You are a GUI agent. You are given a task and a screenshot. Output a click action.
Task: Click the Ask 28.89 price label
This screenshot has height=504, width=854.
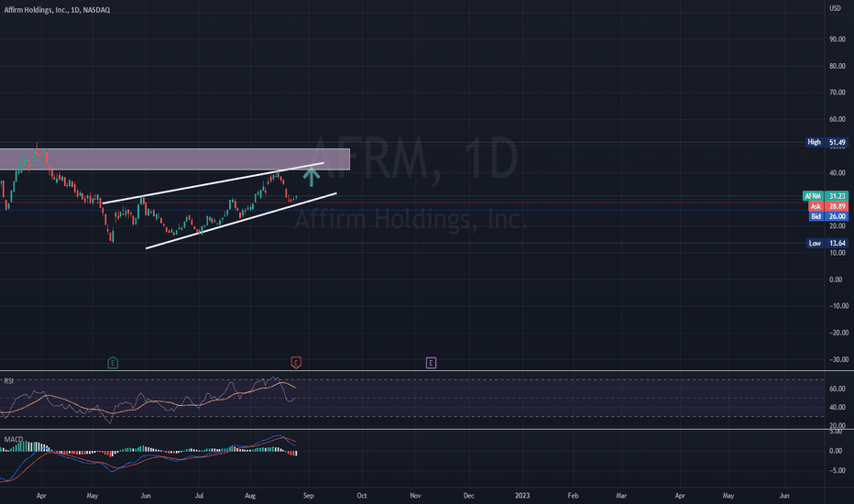(x=828, y=206)
